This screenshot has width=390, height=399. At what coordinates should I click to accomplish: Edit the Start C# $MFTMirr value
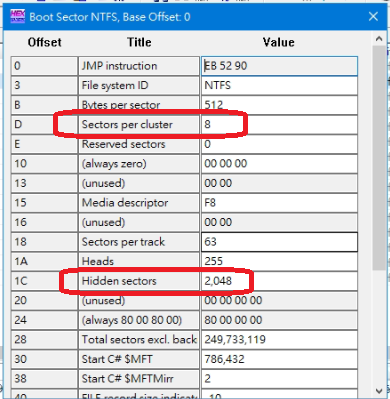pyautogui.click(x=279, y=378)
